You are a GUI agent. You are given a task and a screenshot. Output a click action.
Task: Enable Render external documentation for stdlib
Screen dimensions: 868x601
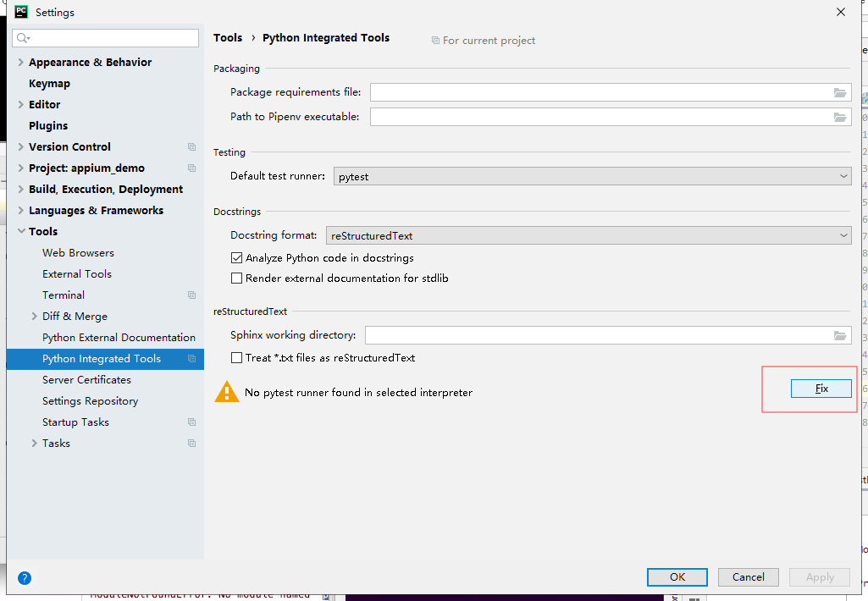tap(237, 278)
